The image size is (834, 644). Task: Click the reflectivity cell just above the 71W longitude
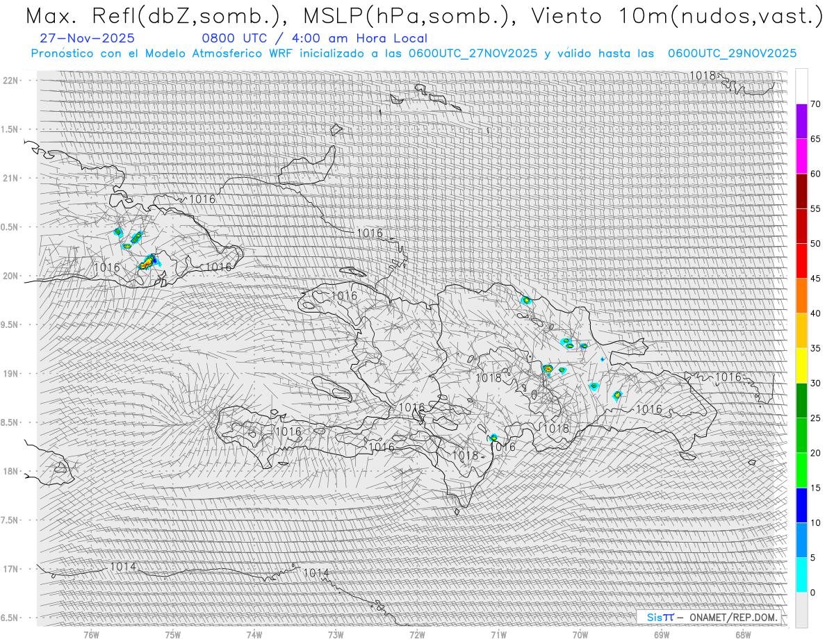tap(493, 438)
